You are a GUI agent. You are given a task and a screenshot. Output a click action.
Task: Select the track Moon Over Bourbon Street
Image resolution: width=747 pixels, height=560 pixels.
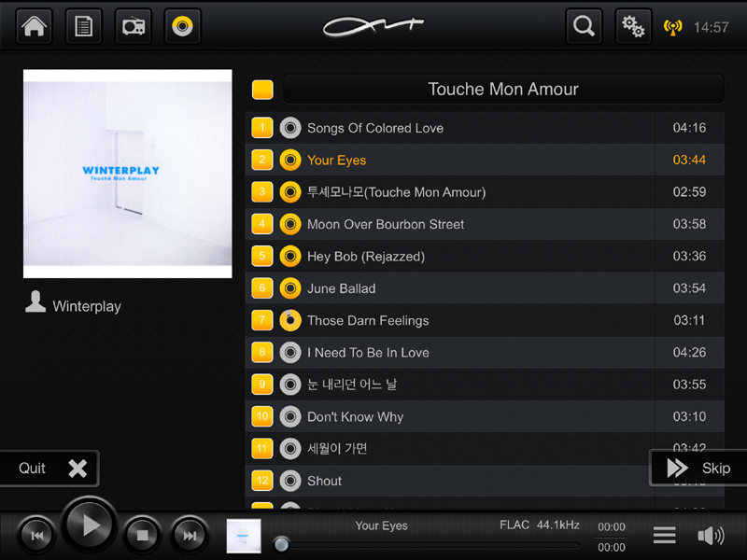coord(385,224)
